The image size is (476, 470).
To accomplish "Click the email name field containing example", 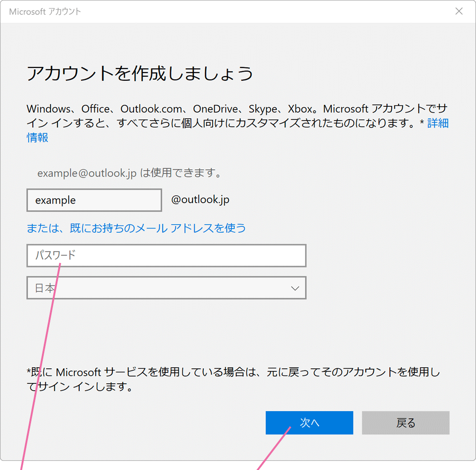I will pyautogui.click(x=94, y=200).
